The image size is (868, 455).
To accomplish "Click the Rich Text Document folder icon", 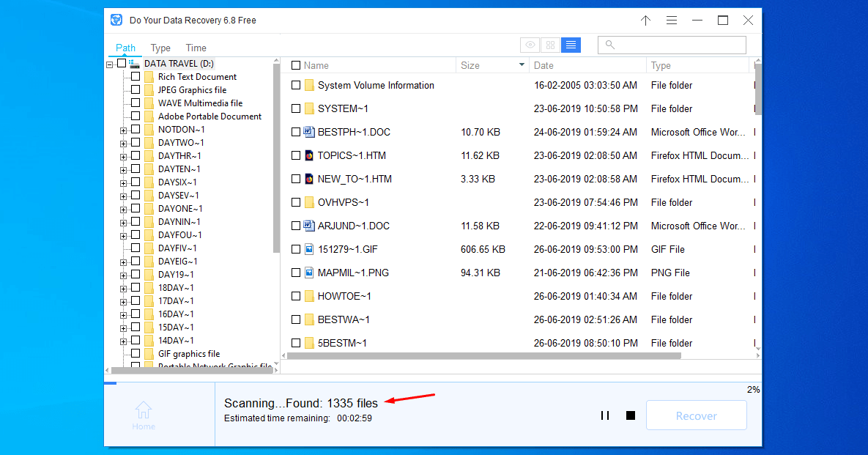I will (149, 77).
